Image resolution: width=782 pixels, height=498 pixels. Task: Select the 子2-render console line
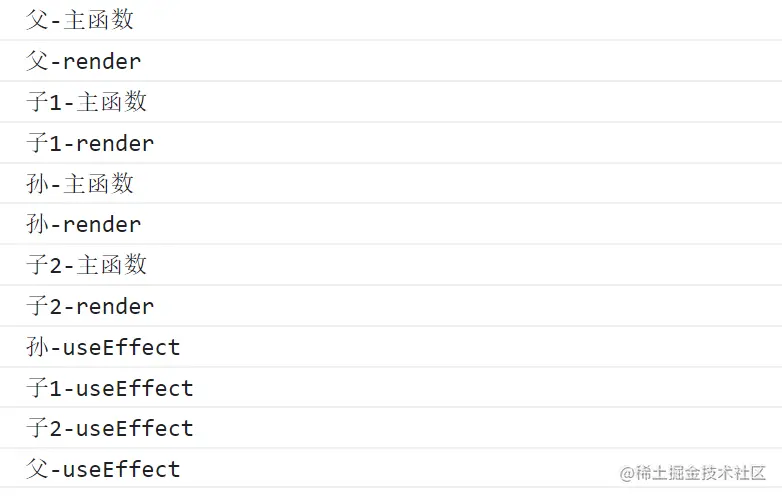click(90, 306)
